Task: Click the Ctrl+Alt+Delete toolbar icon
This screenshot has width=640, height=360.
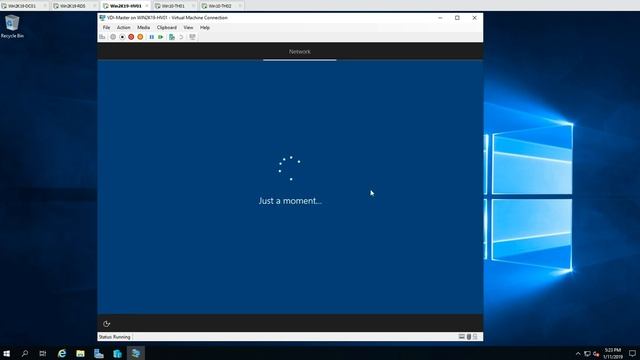Action: [102, 37]
